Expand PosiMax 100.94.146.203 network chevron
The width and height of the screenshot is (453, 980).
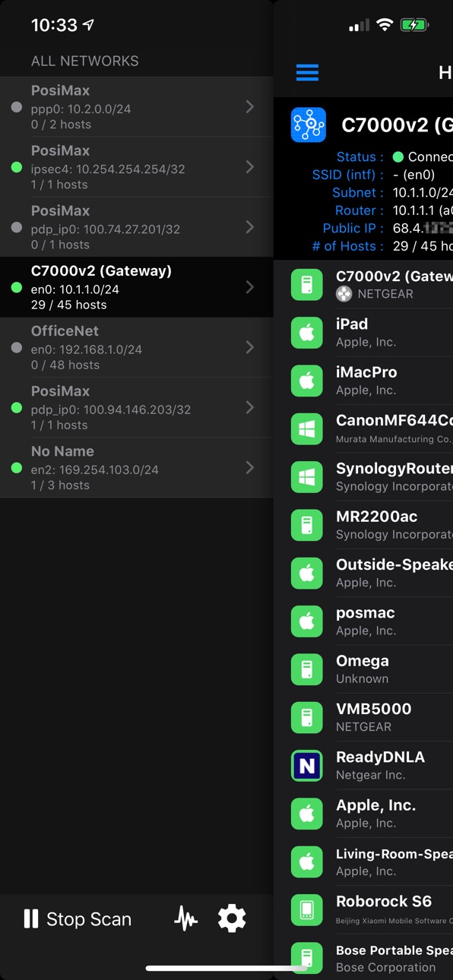(x=249, y=407)
